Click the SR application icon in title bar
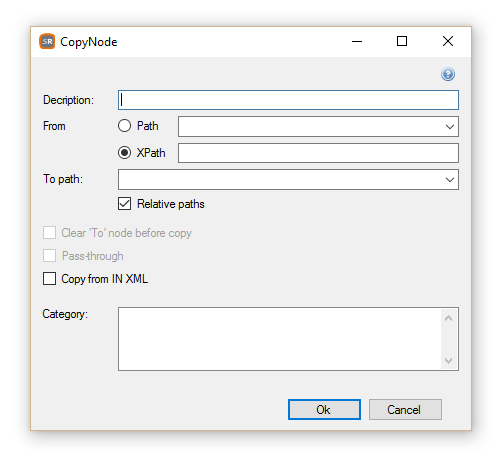This screenshot has width=495, height=458. 47,41
